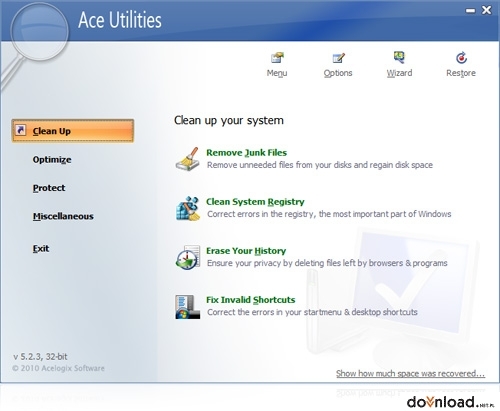Click the shortcut icon on Clean Up button
The height and width of the screenshot is (411, 500).
[x=21, y=130]
